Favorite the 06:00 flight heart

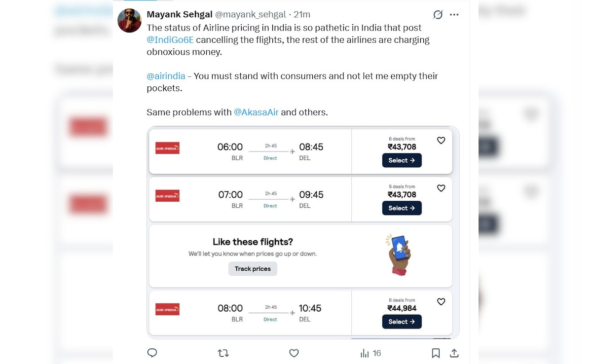[441, 141]
